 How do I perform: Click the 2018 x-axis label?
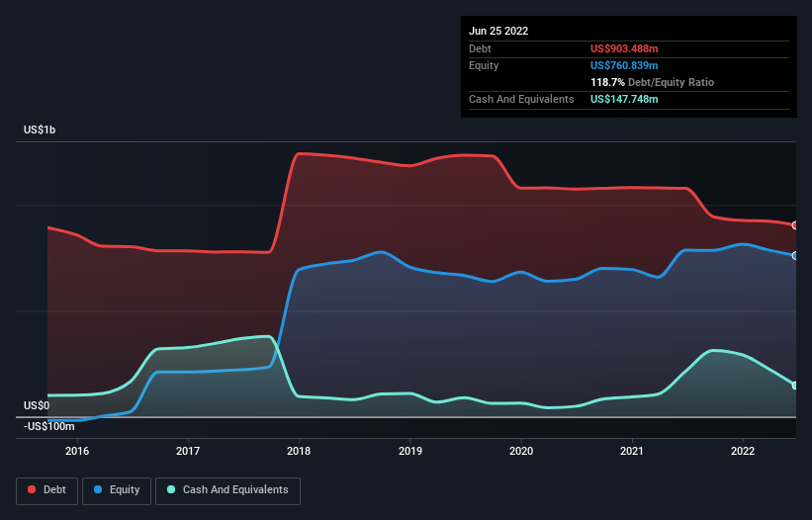pos(299,451)
